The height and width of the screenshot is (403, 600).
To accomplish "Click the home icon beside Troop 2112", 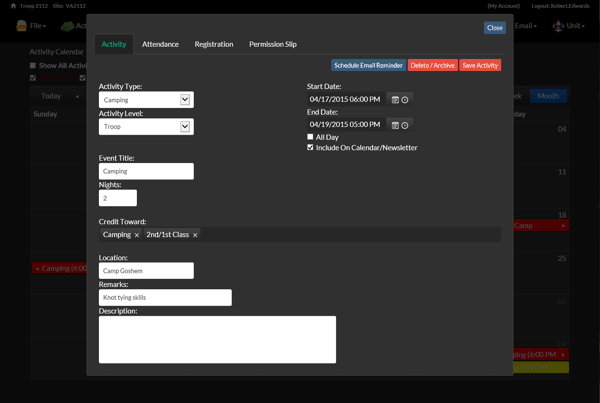I will click(13, 6).
